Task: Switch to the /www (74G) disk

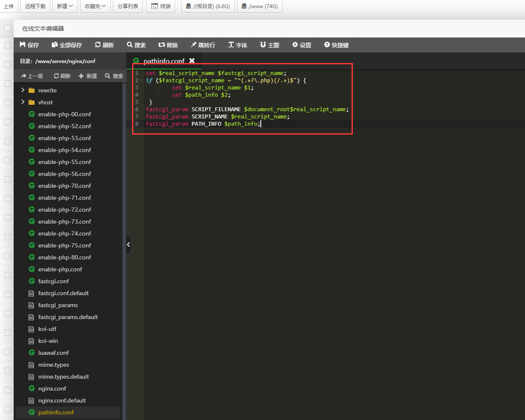Action: (260, 6)
